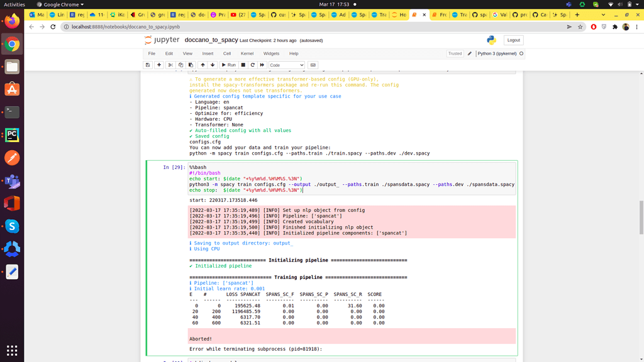Screen dimensions: 644x362
Task: Run the selected cell
Action: tap(231, 65)
